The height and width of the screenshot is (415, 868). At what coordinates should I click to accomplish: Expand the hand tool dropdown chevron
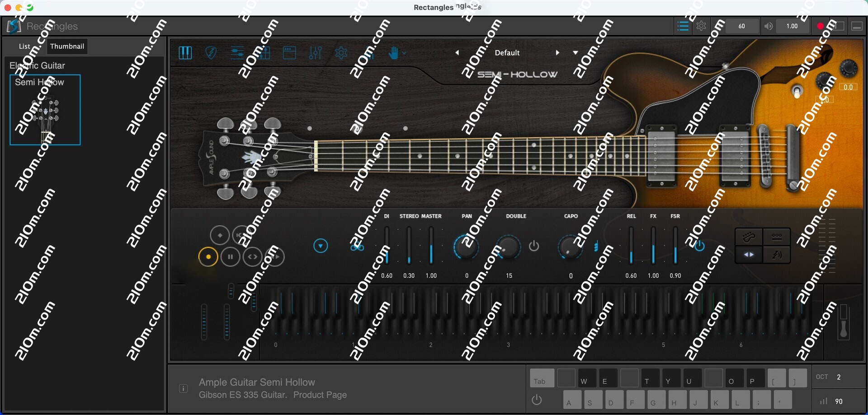click(x=404, y=53)
